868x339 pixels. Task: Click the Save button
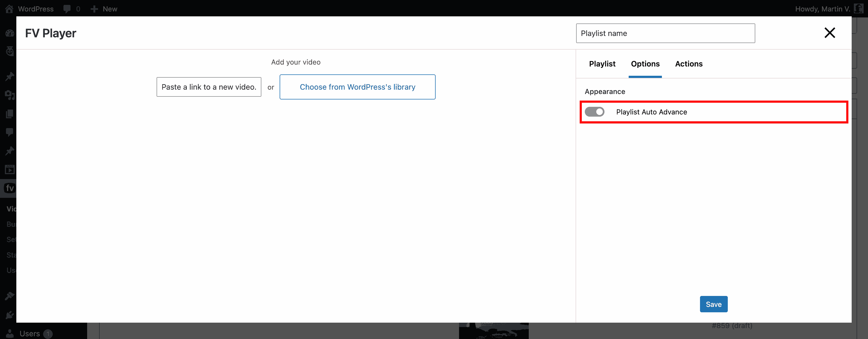(714, 304)
